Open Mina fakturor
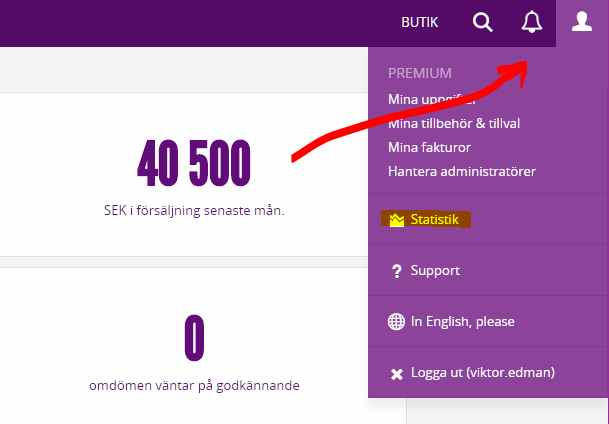 (x=429, y=148)
